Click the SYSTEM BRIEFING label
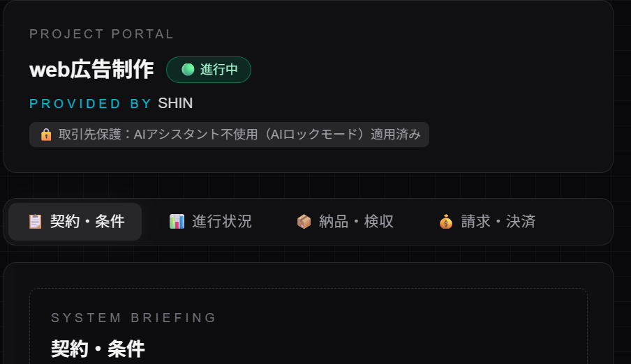Screen dimensions: 631x364 pyautogui.click(x=133, y=318)
